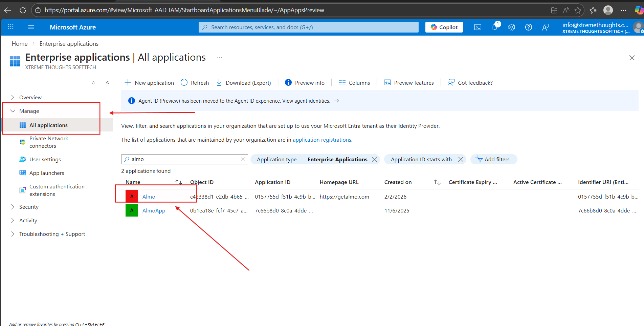Select User settings in the sidebar
644x326 pixels.
tap(45, 159)
